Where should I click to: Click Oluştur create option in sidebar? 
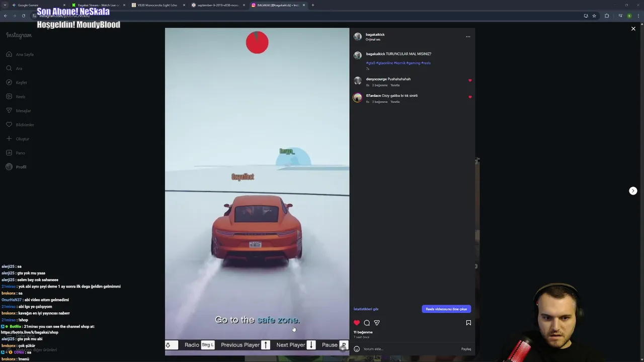pos(18,139)
